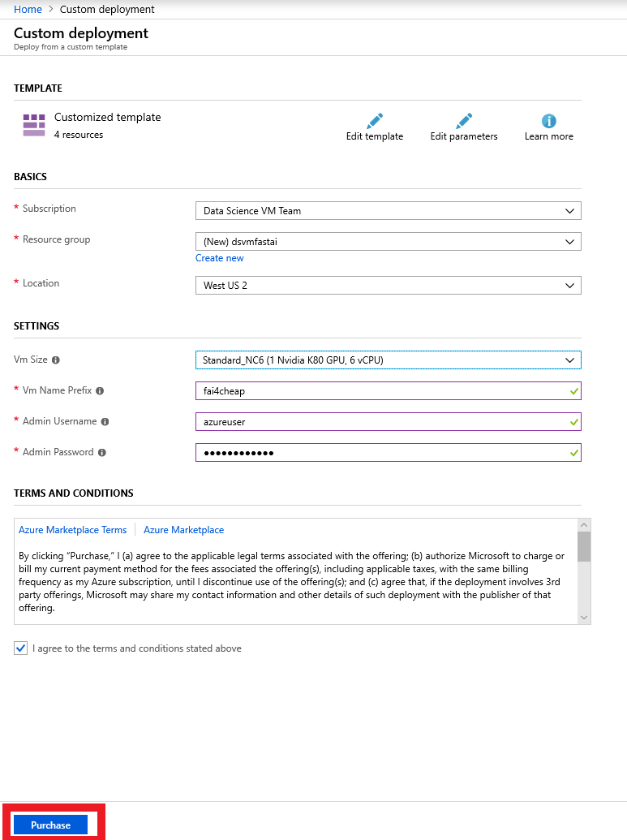Expand the Vm Size dropdown
The image size is (627, 840).
[388, 360]
